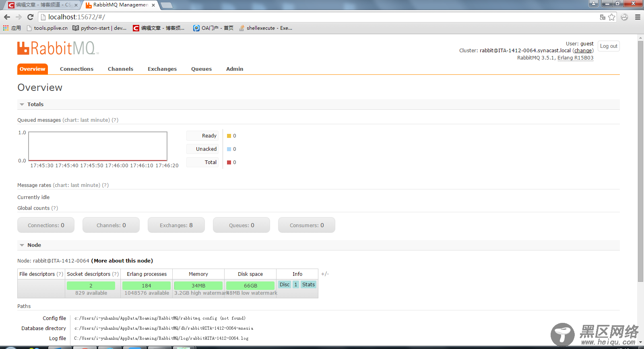Click the vertical page scrollbar

(640, 161)
